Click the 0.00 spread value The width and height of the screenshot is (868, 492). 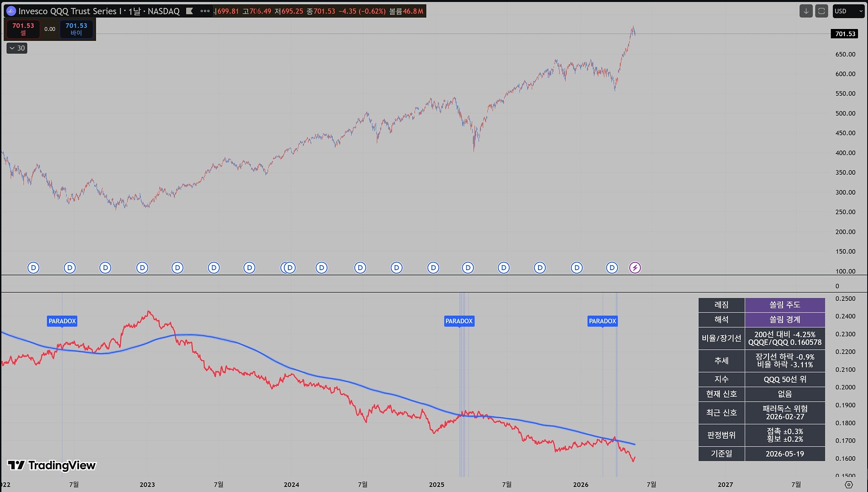(50, 29)
